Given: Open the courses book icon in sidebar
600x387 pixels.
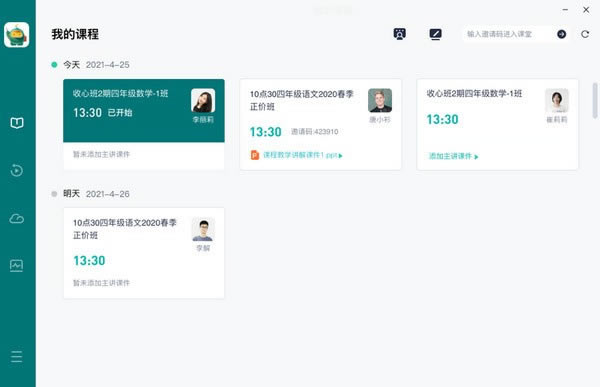Looking at the screenshot, I should 17,123.
